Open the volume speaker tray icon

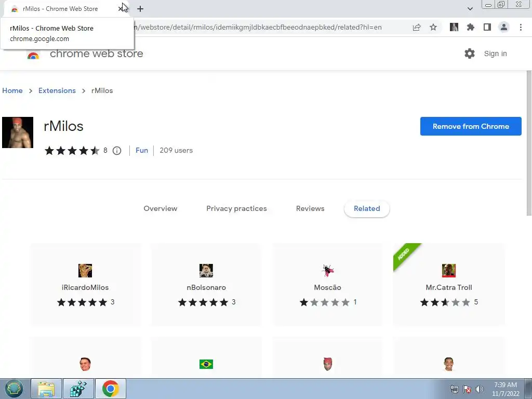tap(480, 389)
